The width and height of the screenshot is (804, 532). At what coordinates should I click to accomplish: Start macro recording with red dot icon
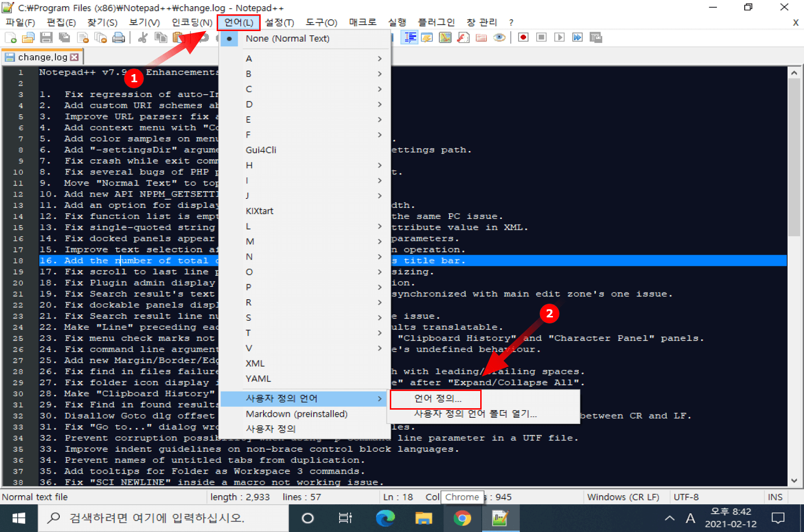[523, 38]
